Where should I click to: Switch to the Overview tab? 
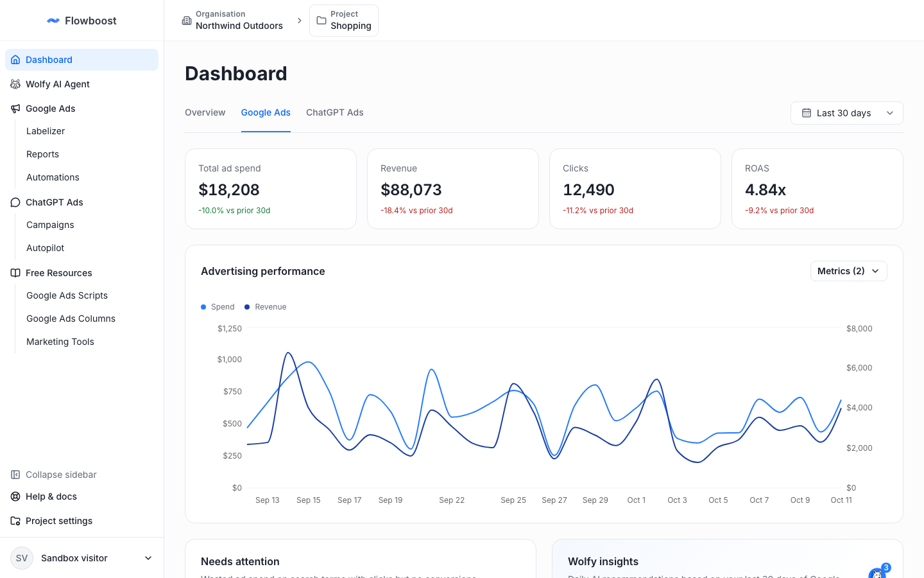pos(205,112)
